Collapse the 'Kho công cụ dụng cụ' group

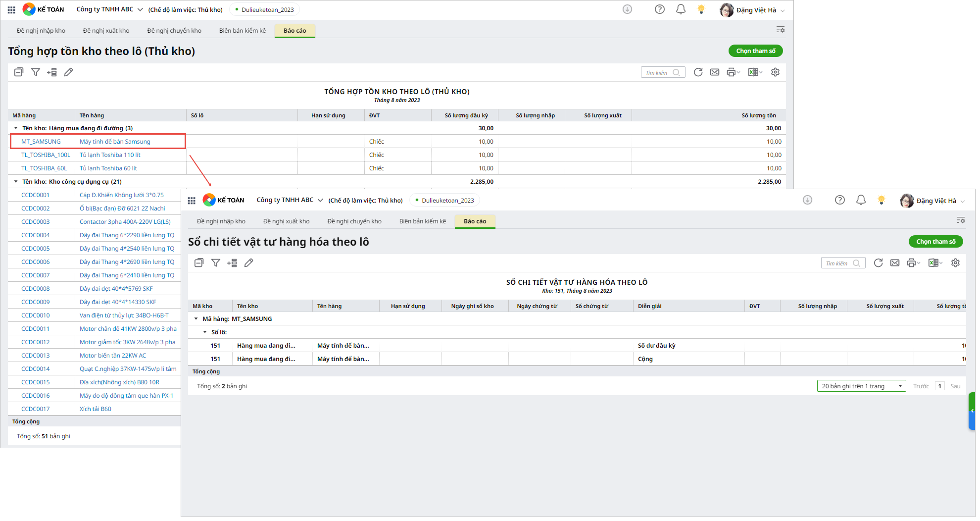coord(16,182)
